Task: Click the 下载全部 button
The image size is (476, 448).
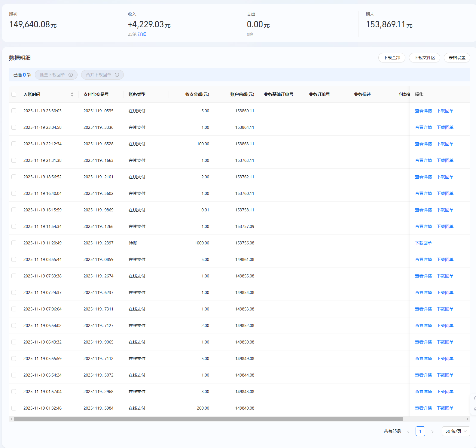Action: pyautogui.click(x=392, y=58)
